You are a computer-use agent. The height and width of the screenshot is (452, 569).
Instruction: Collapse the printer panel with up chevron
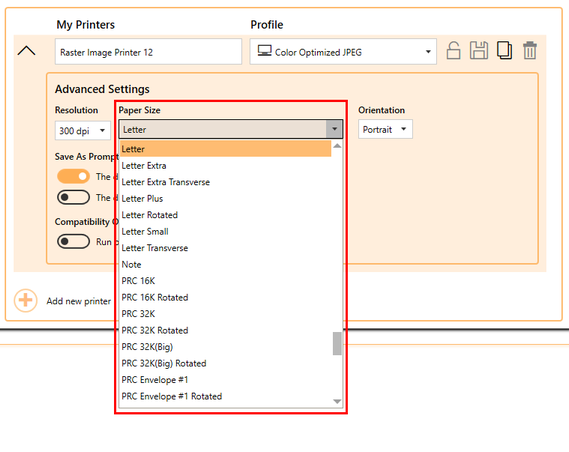point(26,50)
